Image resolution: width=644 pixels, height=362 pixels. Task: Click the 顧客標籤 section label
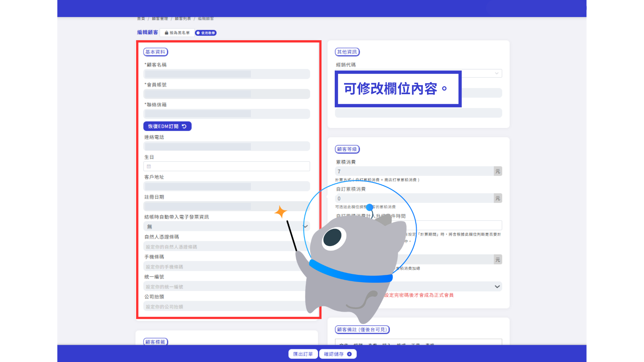coord(156,342)
